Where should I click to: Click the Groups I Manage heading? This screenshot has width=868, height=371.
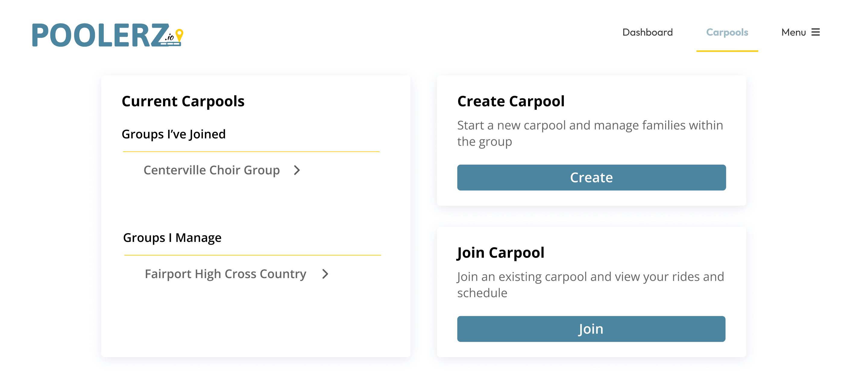pos(172,238)
